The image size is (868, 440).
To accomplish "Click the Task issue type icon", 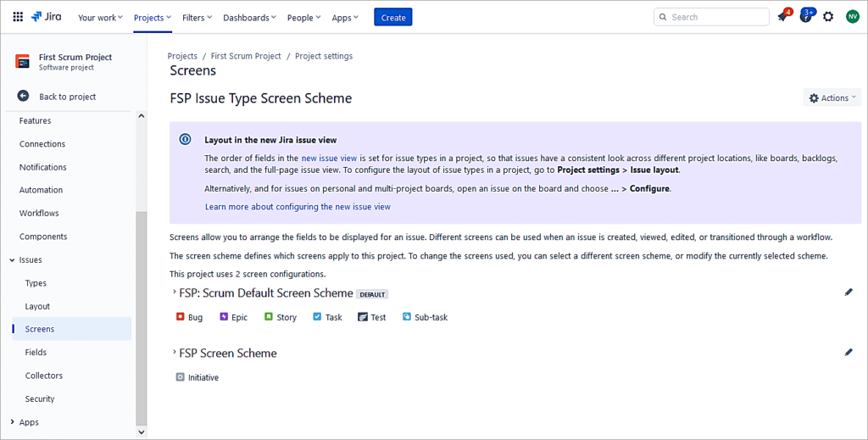I will pyautogui.click(x=317, y=316).
